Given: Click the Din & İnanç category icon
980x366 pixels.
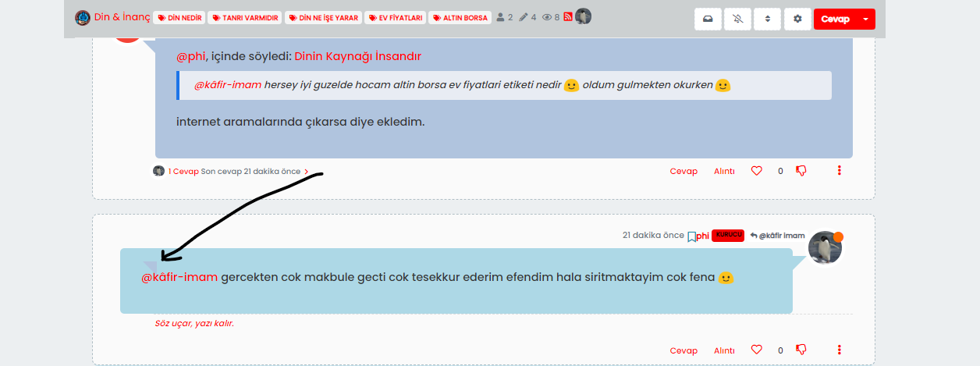Looking at the screenshot, I should [x=83, y=17].
